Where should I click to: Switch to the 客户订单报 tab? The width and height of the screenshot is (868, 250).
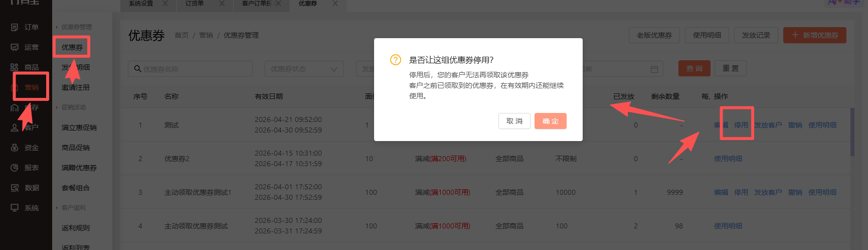[257, 4]
